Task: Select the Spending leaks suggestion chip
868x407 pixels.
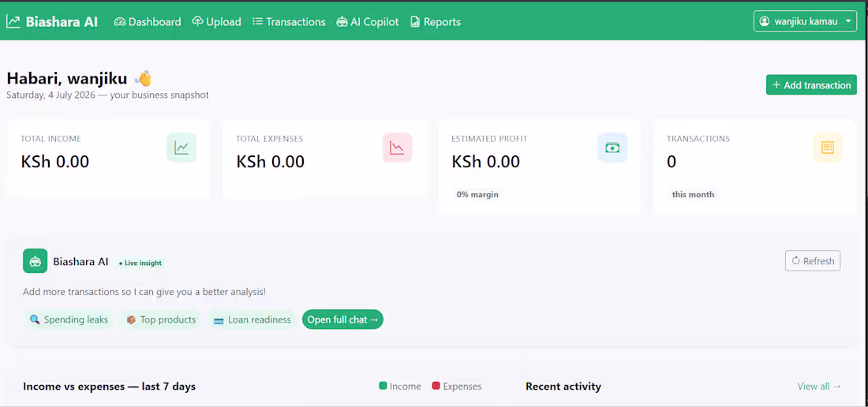Action: coord(69,319)
